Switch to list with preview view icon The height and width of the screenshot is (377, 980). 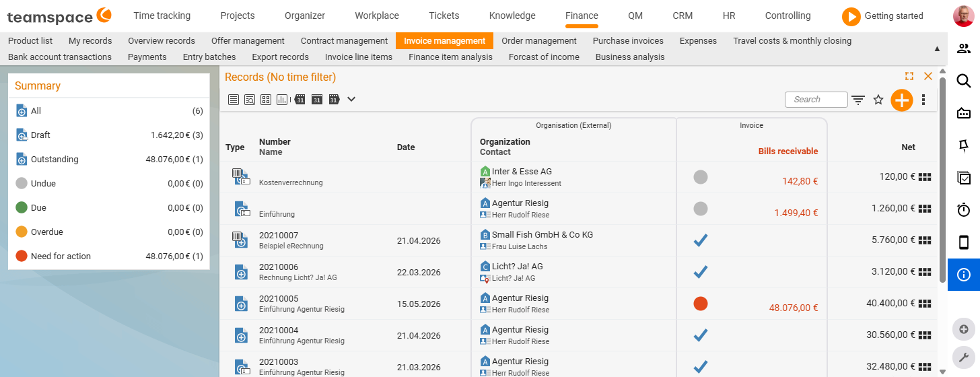click(250, 100)
